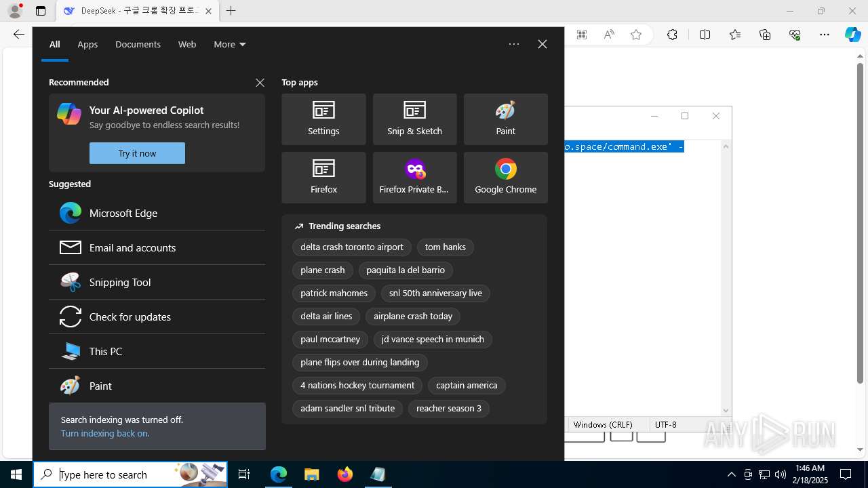Open Email and accounts suggestion

(157, 247)
